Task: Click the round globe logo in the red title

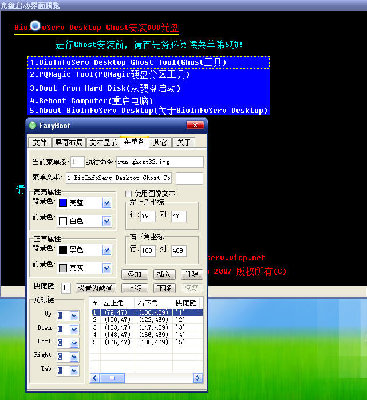Action: (x=35, y=25)
